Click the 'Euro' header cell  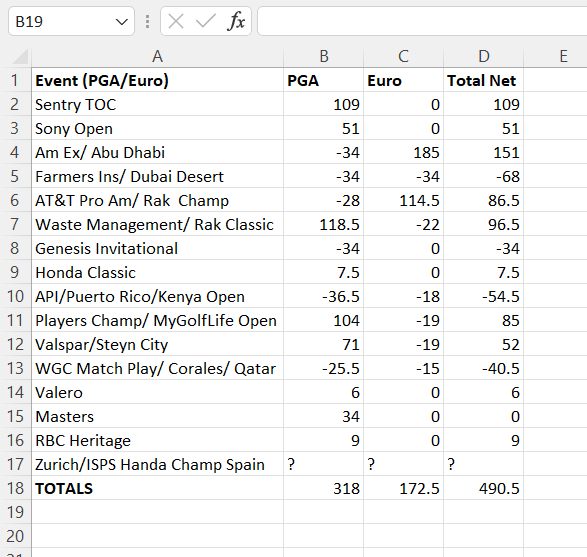pyautogui.click(x=404, y=80)
